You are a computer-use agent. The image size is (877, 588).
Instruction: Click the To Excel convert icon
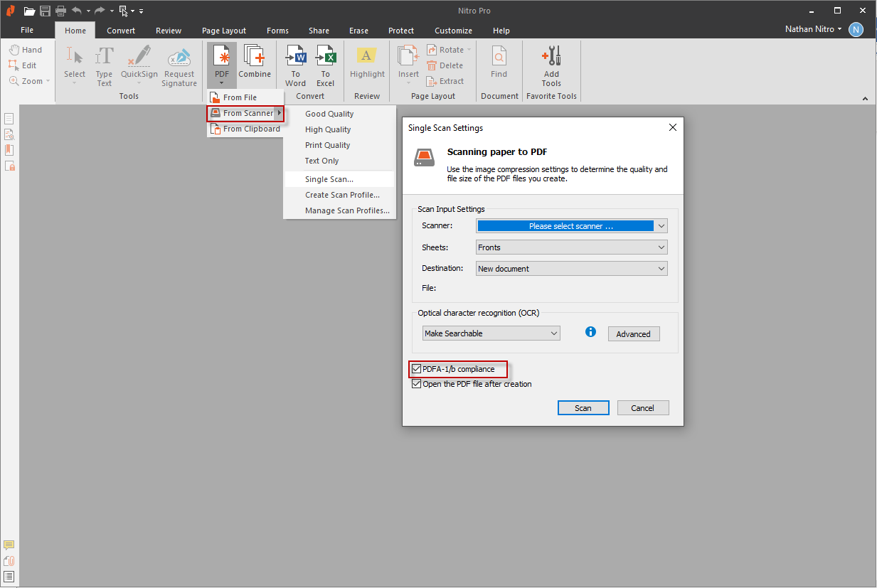coord(325,57)
